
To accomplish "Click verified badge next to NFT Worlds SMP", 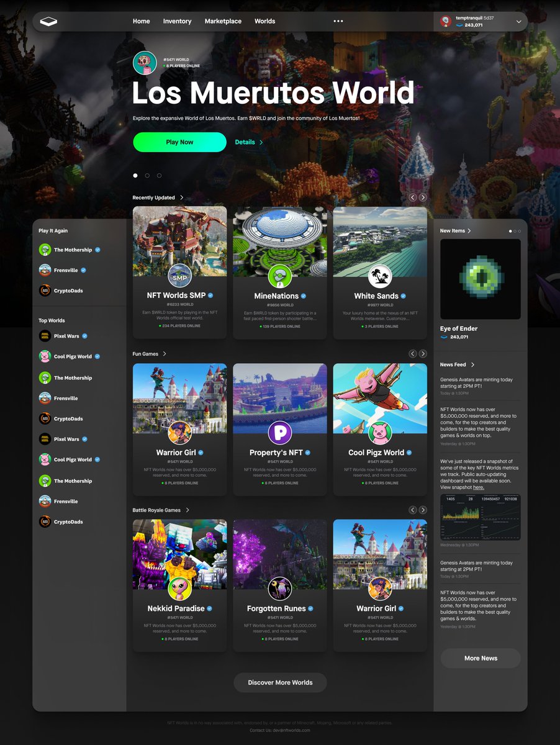I will pyautogui.click(x=210, y=296).
